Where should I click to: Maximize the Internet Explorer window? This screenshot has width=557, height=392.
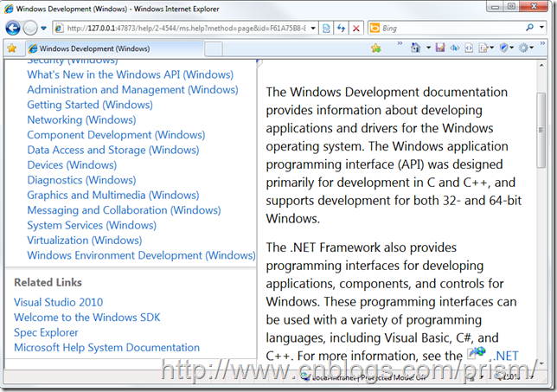click(511, 7)
